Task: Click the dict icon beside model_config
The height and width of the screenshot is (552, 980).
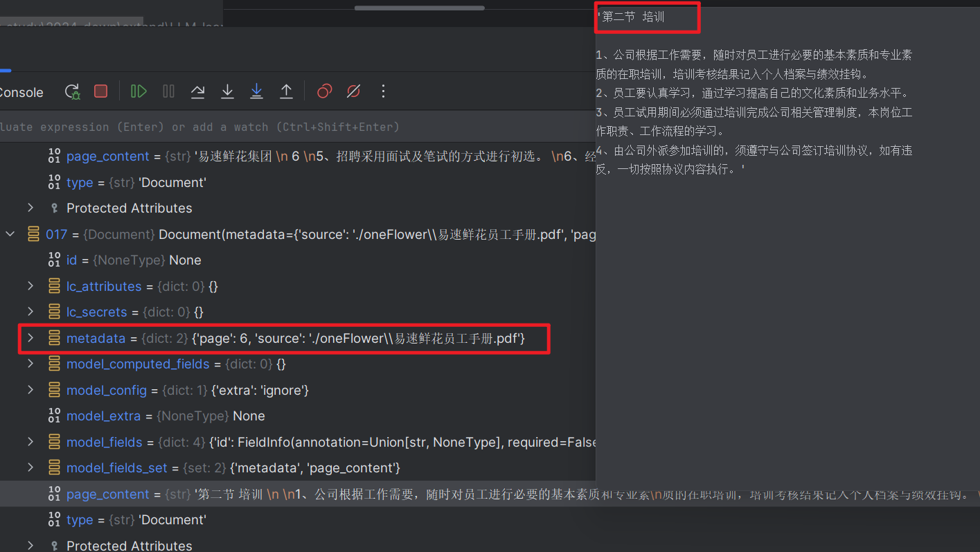Action: tap(54, 390)
